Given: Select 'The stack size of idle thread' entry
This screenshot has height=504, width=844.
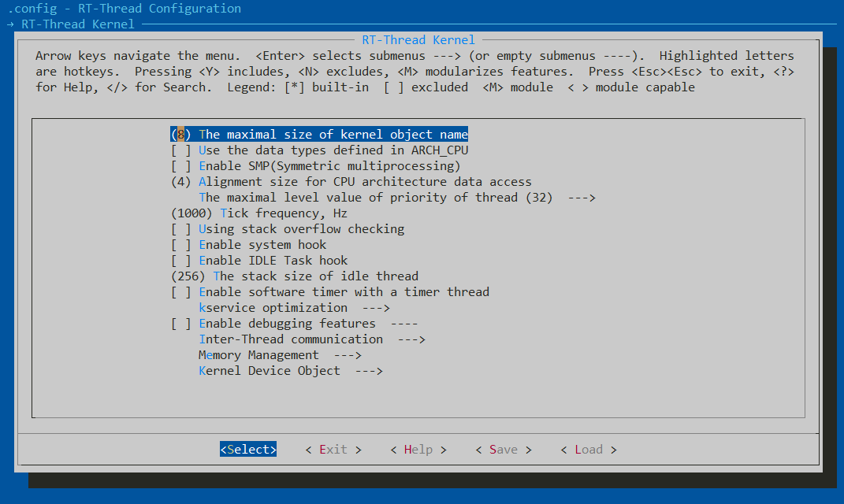Looking at the screenshot, I should pyautogui.click(x=295, y=276).
